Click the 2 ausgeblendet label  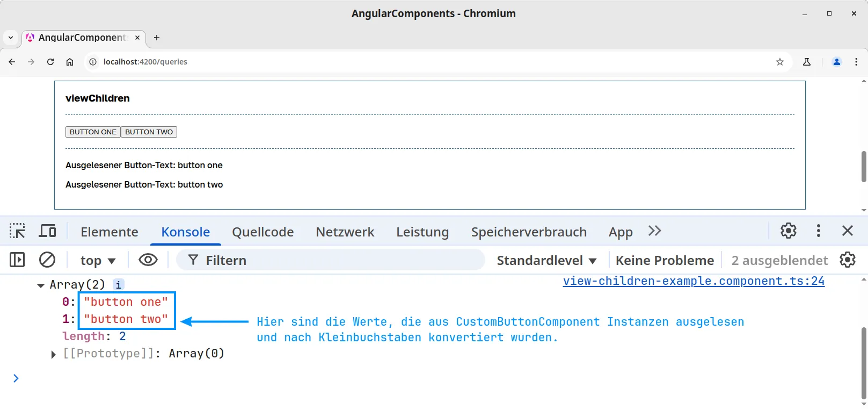pos(779,261)
